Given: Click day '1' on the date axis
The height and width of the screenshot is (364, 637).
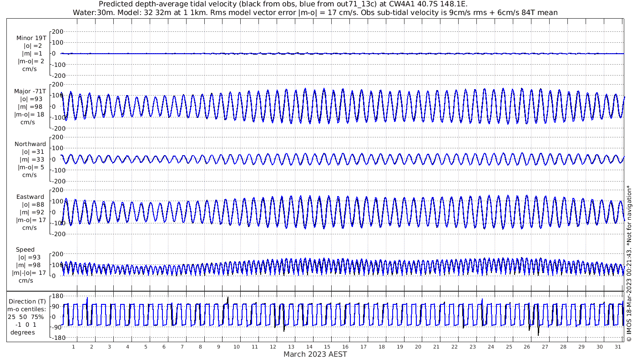Looking at the screenshot, I should coord(74,347).
